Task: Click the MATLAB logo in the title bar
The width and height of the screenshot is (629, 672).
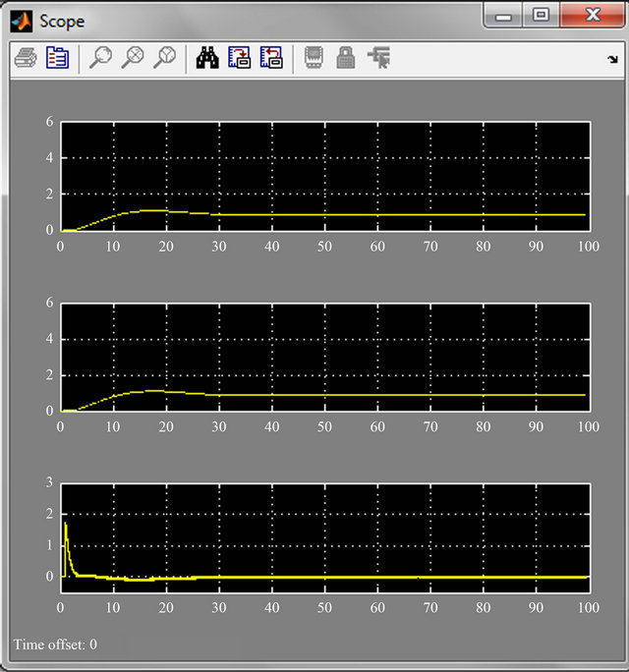Action: click(x=22, y=22)
